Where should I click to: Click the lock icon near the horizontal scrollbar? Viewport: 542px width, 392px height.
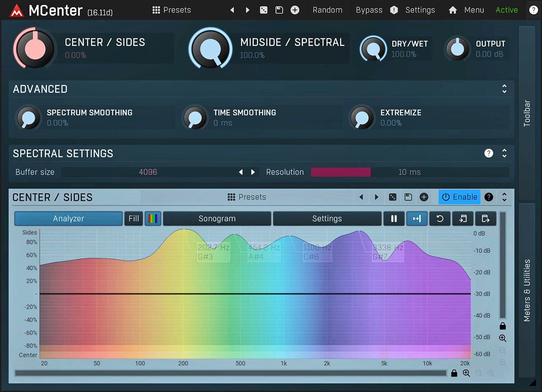click(454, 373)
